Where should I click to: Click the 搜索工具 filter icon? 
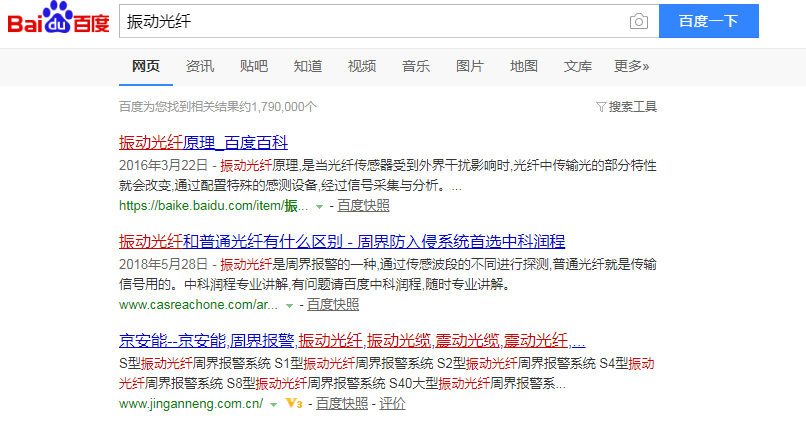[600, 107]
